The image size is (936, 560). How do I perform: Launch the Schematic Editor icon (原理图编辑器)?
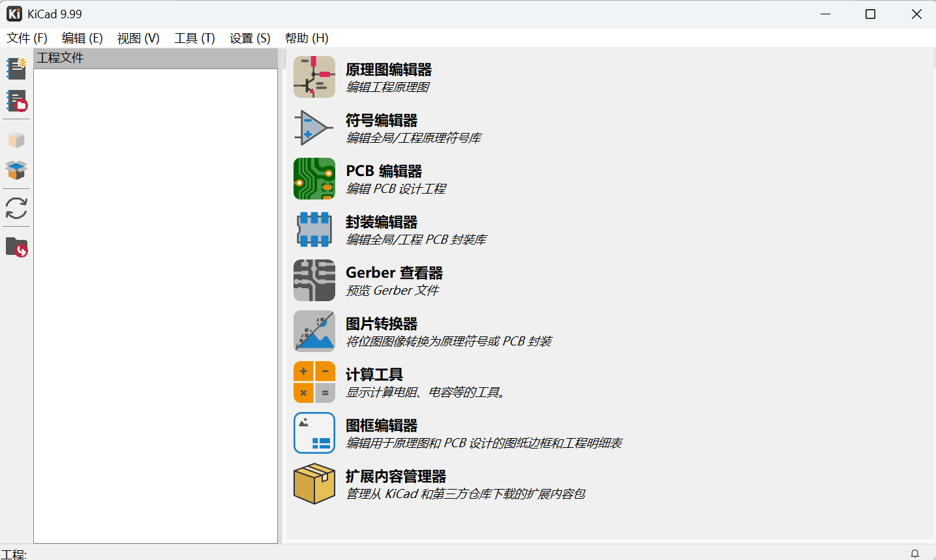(x=314, y=77)
